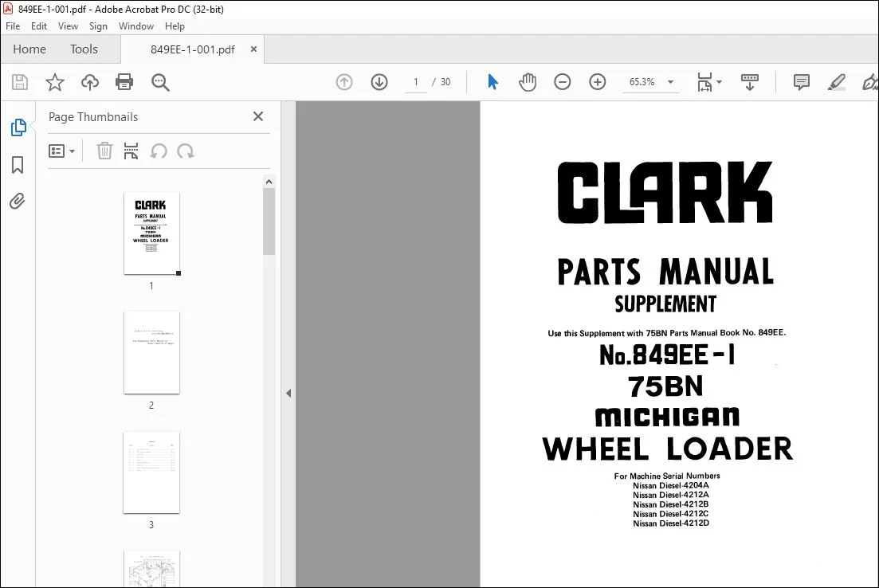The image size is (879, 588).
Task: Click the Save file icon
Action: 20,82
